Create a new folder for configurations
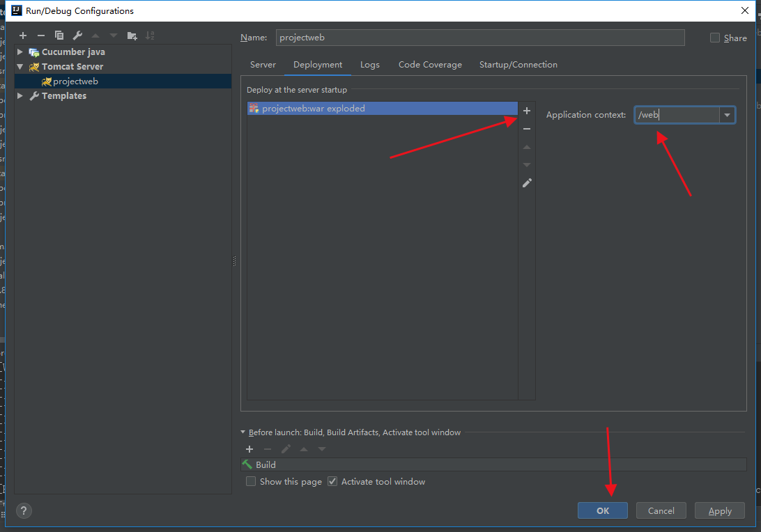This screenshot has width=761, height=532. 132,36
